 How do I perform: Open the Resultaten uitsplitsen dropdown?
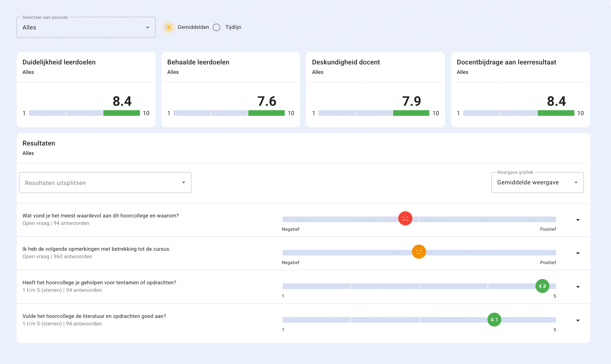coord(105,183)
